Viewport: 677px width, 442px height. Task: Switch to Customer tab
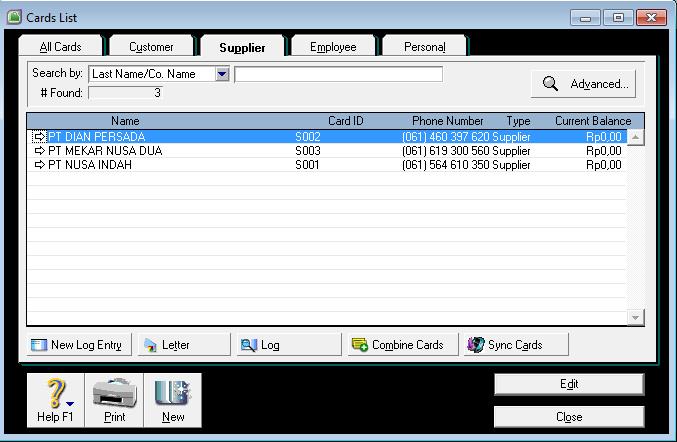point(151,46)
